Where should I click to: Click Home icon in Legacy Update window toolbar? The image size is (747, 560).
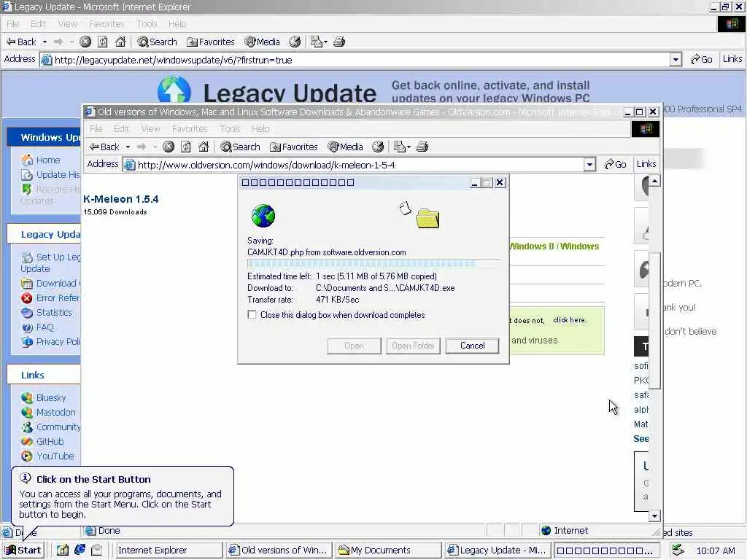120,42
